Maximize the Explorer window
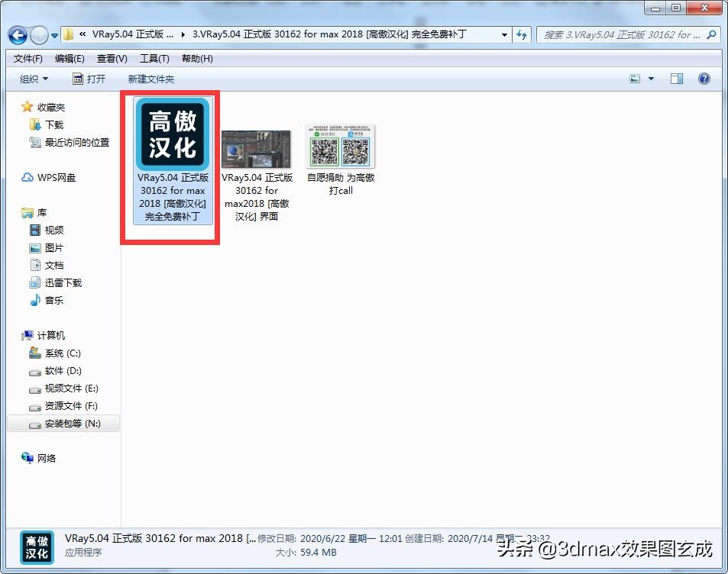The width and height of the screenshot is (728, 574). click(676, 8)
